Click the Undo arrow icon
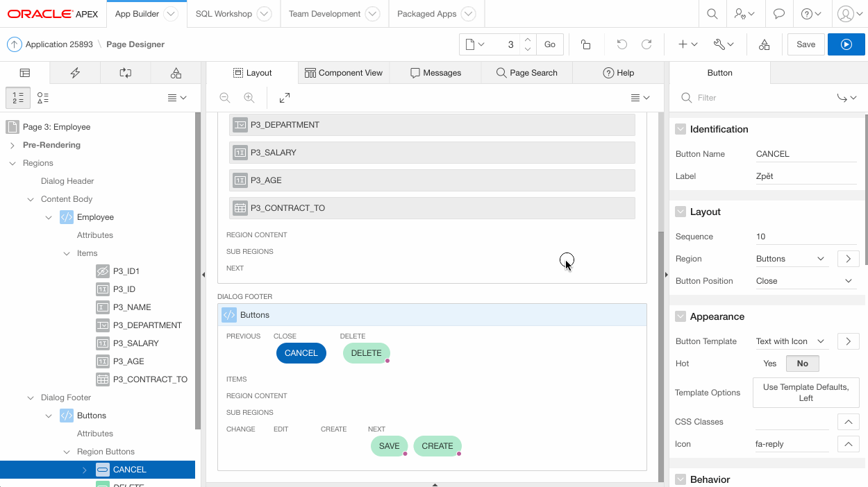The width and height of the screenshot is (868, 487). click(621, 44)
